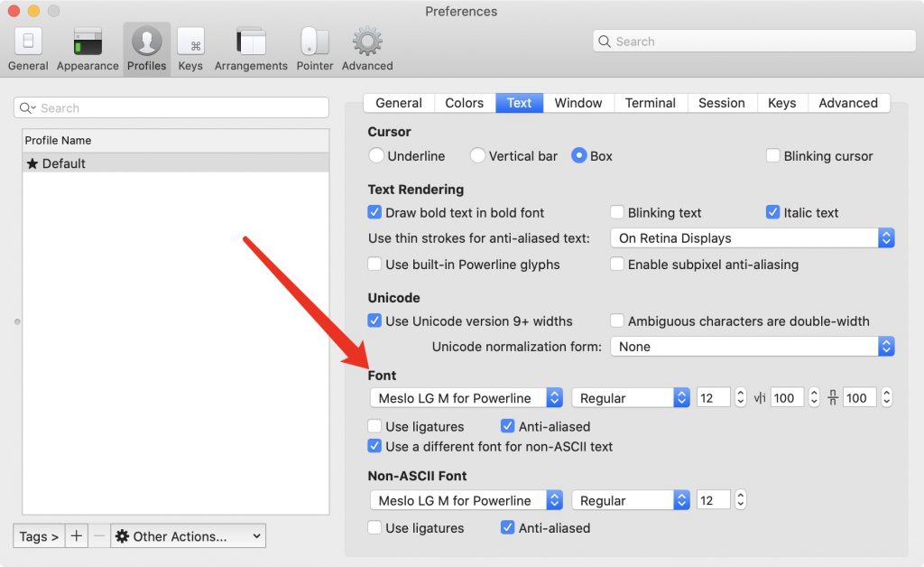Switch to the profile Advanced tab
The image size is (924, 567).
(848, 103)
